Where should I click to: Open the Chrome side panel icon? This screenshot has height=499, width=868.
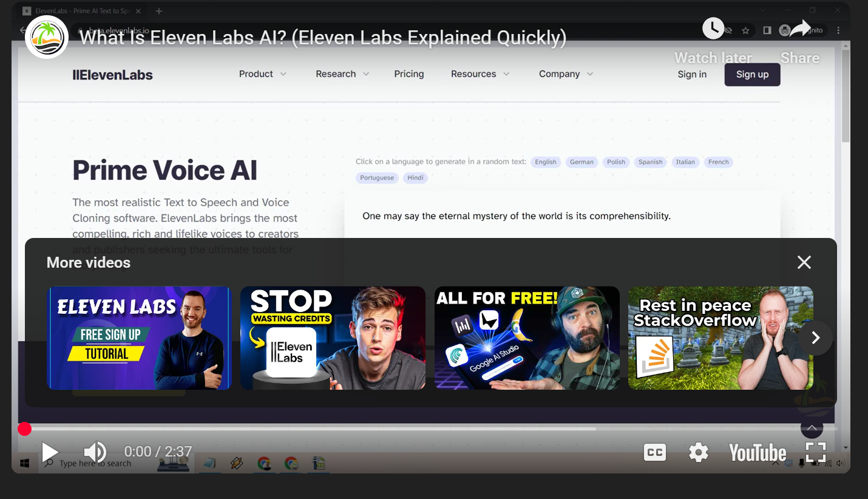click(767, 30)
